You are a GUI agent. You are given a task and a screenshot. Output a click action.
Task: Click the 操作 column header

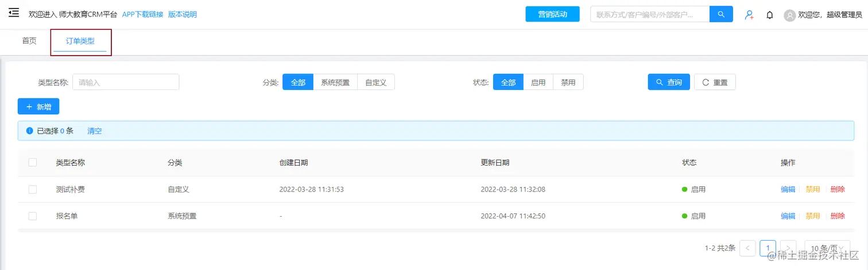coord(788,162)
